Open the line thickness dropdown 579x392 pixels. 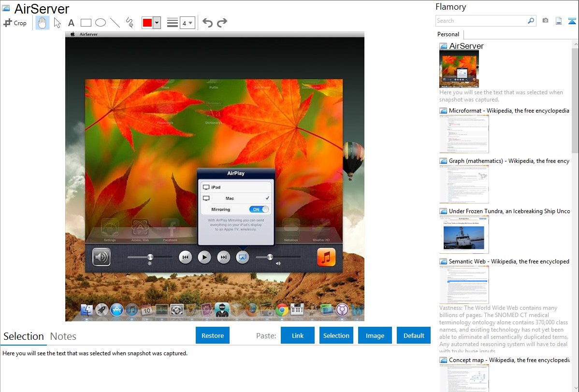click(x=187, y=23)
